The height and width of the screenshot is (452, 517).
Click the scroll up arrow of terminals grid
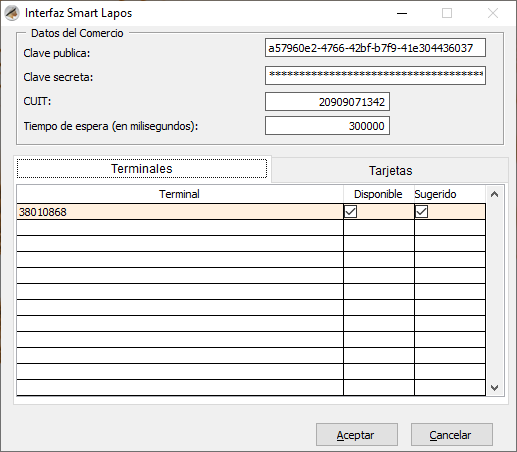[495, 194]
